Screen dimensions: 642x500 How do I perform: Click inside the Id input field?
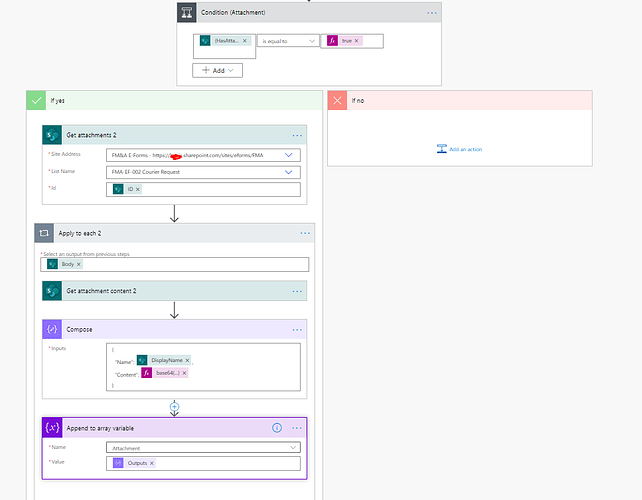point(203,189)
